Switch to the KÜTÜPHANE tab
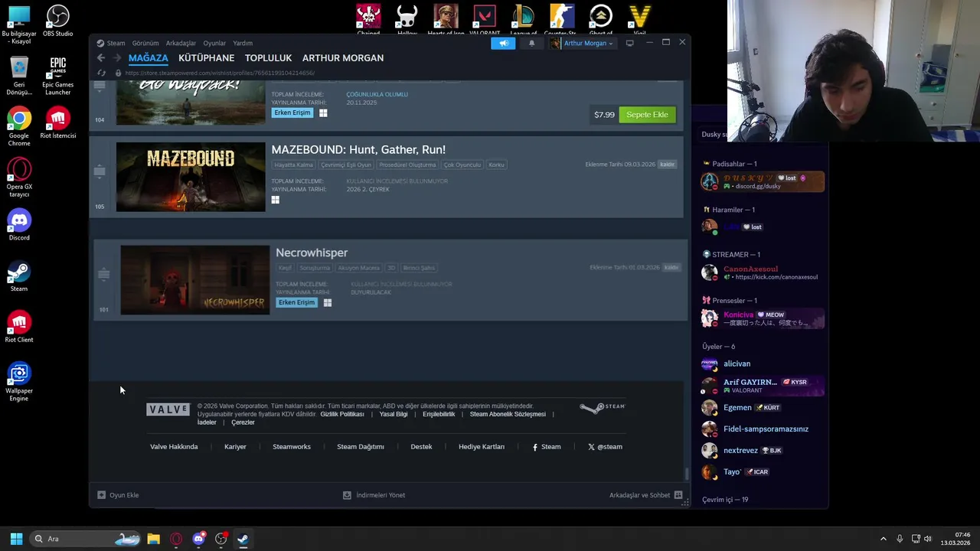Viewport: 980px width, 551px height. coord(207,58)
